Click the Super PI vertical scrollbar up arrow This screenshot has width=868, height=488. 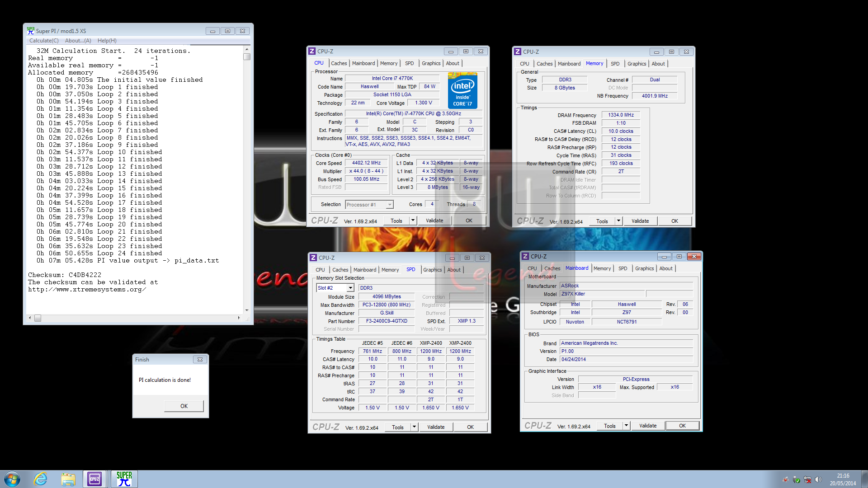tap(247, 49)
